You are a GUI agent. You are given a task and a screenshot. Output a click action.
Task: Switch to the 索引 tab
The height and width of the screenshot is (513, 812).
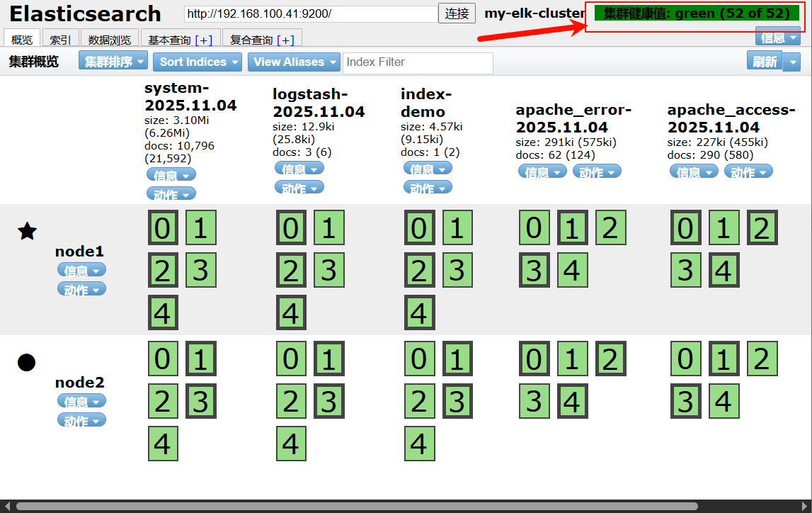point(60,39)
